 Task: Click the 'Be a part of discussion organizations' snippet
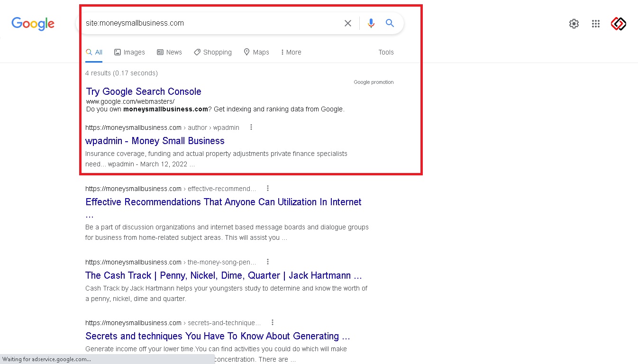point(227,232)
